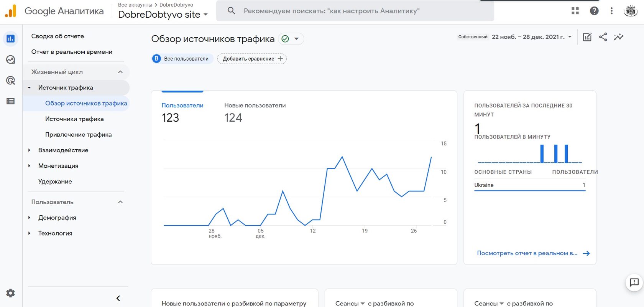Open the report status dropdown arrow
This screenshot has height=307, width=644.
296,39
